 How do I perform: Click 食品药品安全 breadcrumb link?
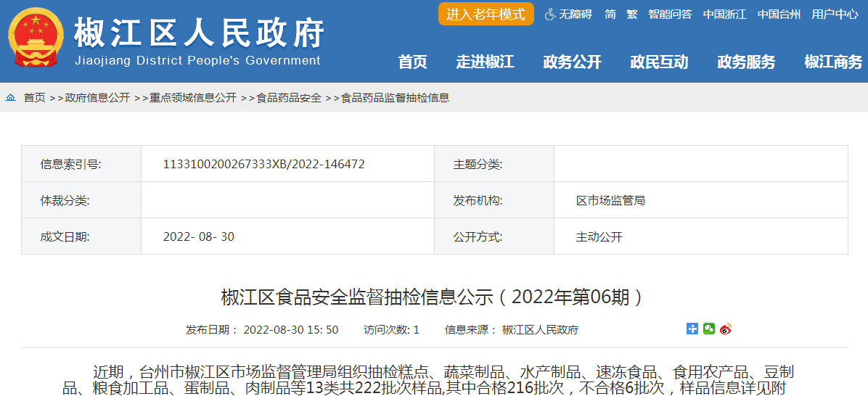[289, 98]
